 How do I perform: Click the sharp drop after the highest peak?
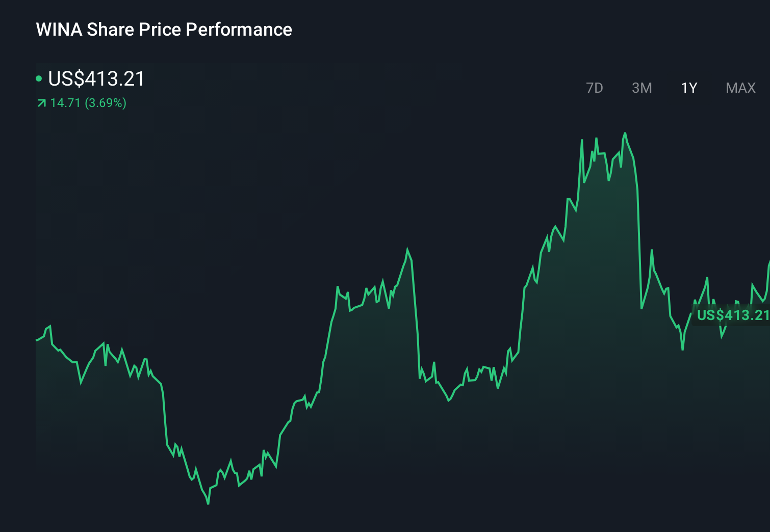coord(637,229)
